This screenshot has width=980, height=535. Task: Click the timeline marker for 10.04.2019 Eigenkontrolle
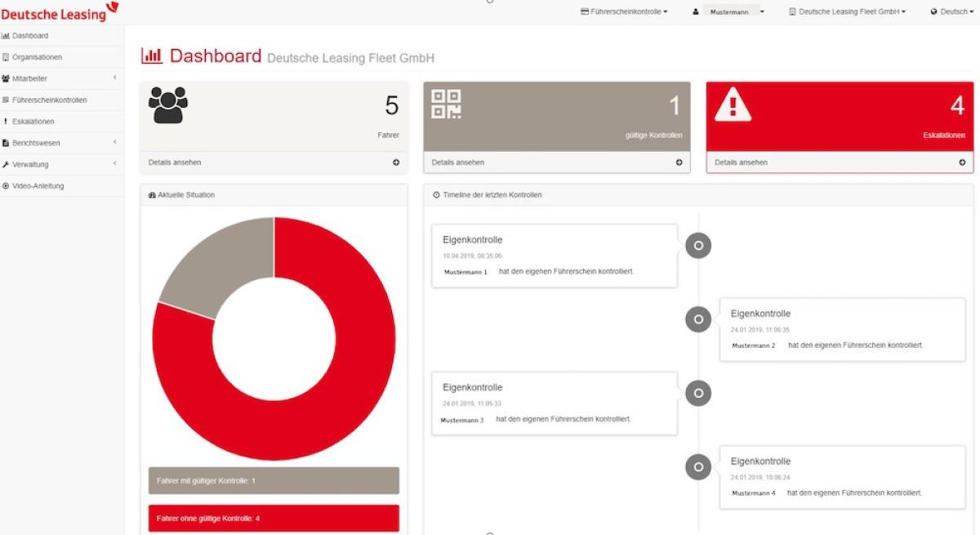(x=698, y=245)
